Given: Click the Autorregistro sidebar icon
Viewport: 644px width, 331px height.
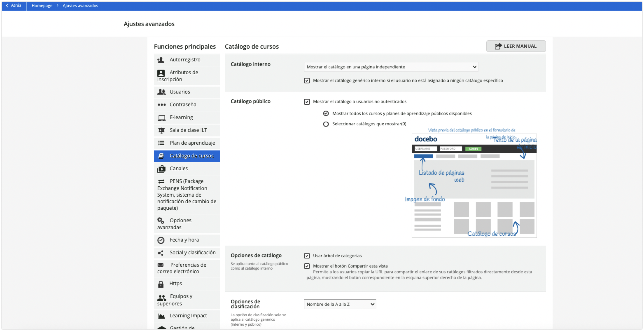Looking at the screenshot, I should (x=161, y=60).
